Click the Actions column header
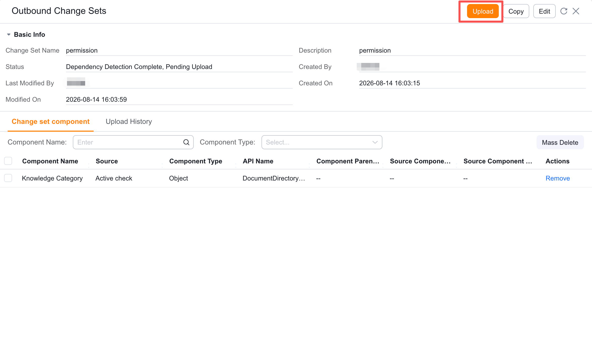The width and height of the screenshot is (592, 364). pyautogui.click(x=557, y=161)
